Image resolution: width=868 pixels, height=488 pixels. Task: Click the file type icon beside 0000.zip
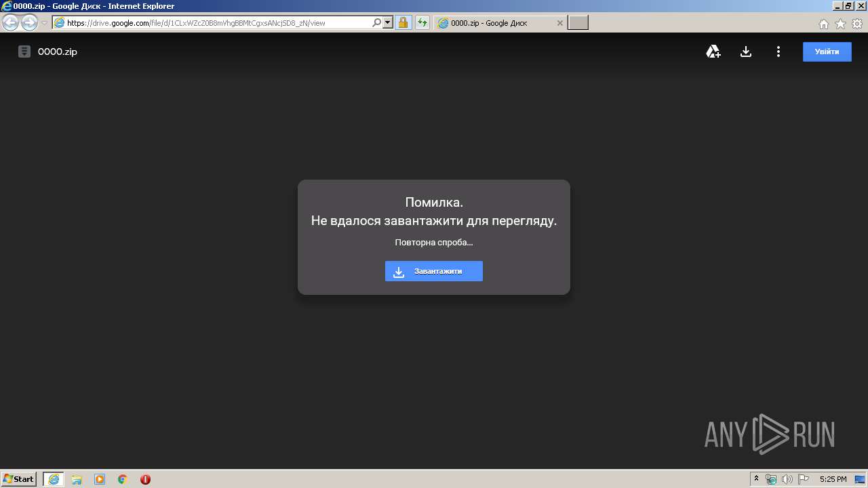(24, 52)
